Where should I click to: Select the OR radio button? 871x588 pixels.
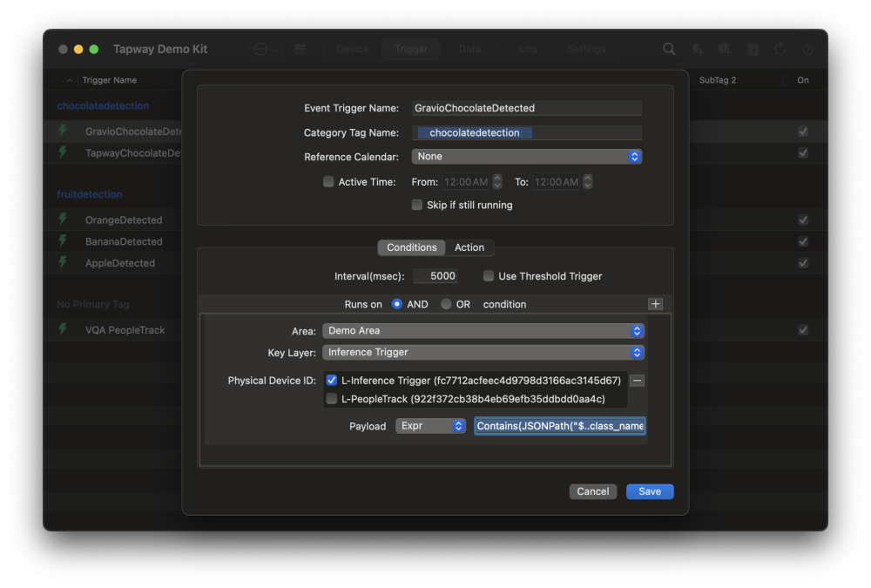pyautogui.click(x=449, y=304)
